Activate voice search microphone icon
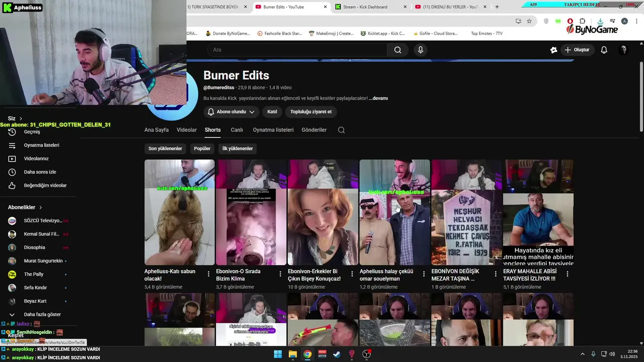Image resolution: width=644 pixels, height=362 pixels. tap(421, 50)
